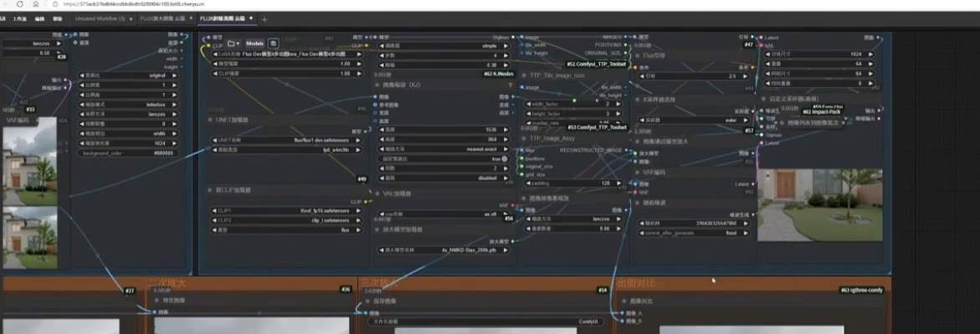Click the square icon right of Models button
Image resolution: width=980 pixels, height=334 pixels.
[x=273, y=44]
